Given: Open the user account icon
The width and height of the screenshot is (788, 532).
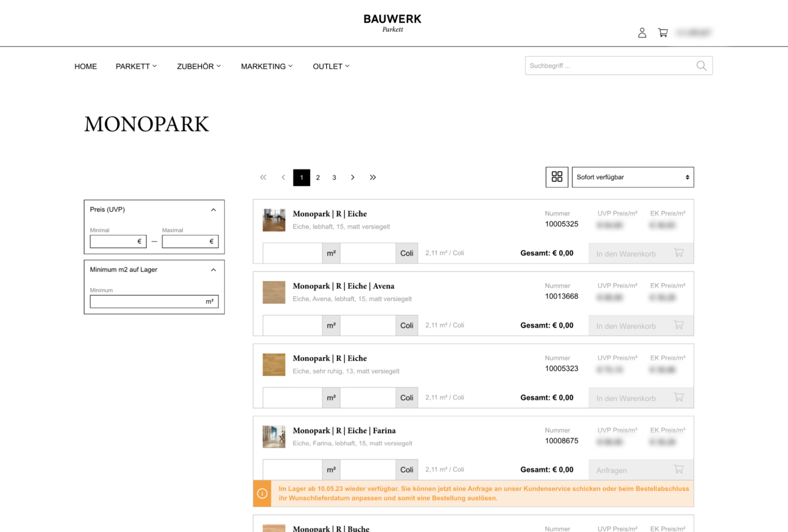Looking at the screenshot, I should tap(642, 33).
